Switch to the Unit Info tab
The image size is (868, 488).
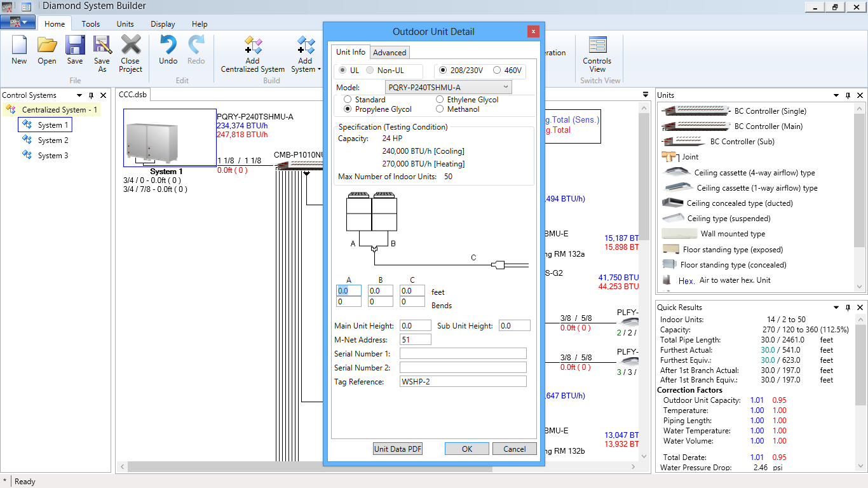[x=351, y=52]
